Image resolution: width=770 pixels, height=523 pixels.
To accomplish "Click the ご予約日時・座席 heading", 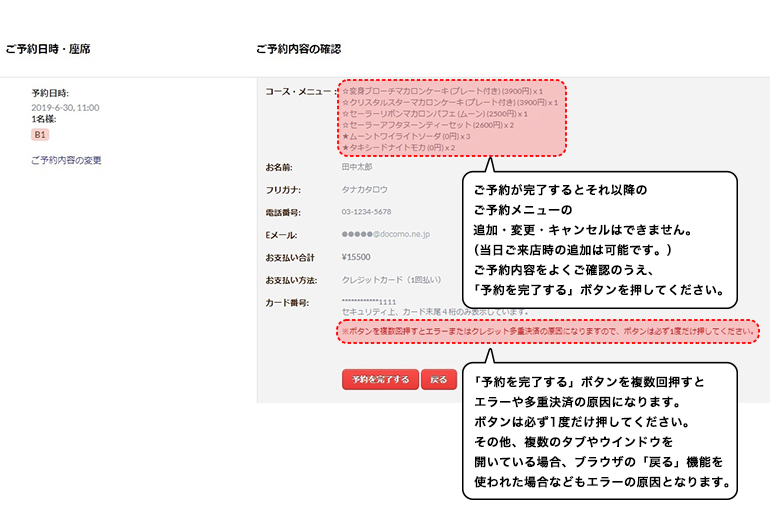I will point(47,48).
